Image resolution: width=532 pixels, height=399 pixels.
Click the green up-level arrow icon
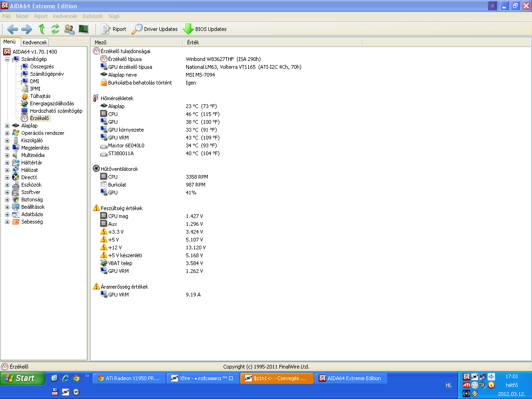click(42, 29)
